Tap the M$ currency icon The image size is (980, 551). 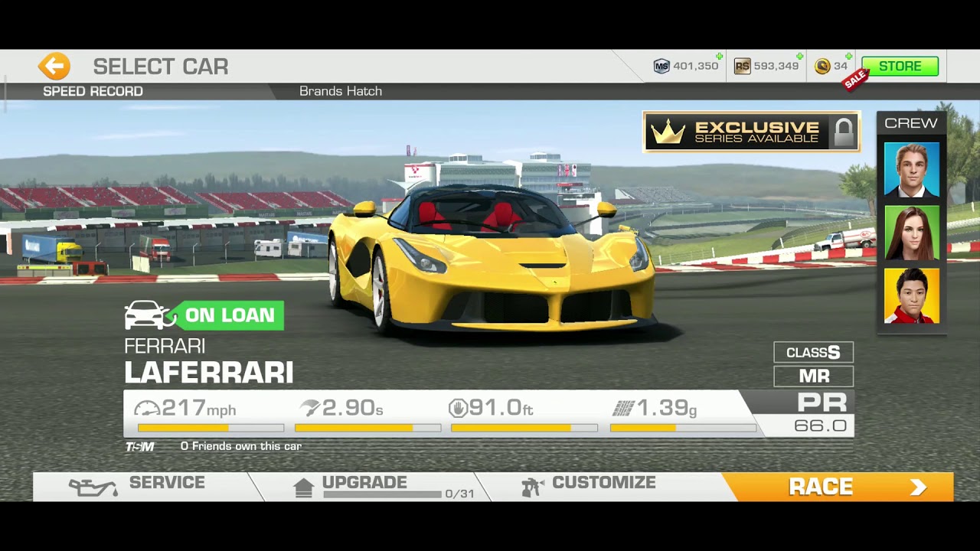point(661,67)
